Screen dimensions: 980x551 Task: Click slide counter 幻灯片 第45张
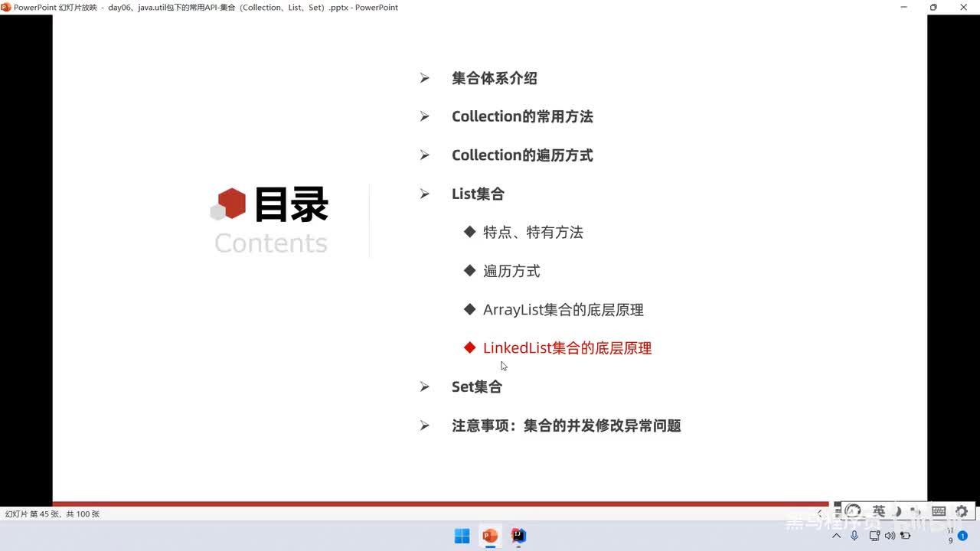coord(52,514)
